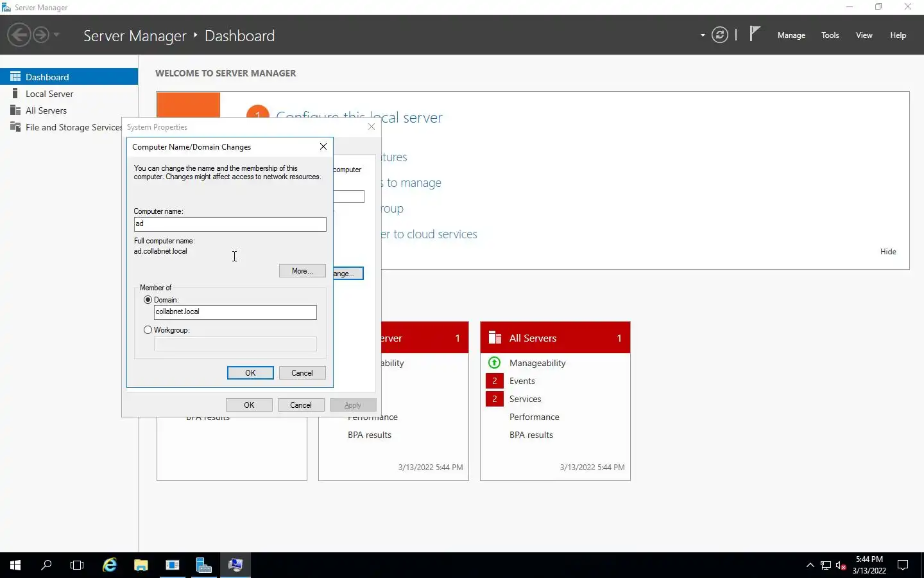
Task: Open BPA results in the Local Server tile
Action: point(370,435)
